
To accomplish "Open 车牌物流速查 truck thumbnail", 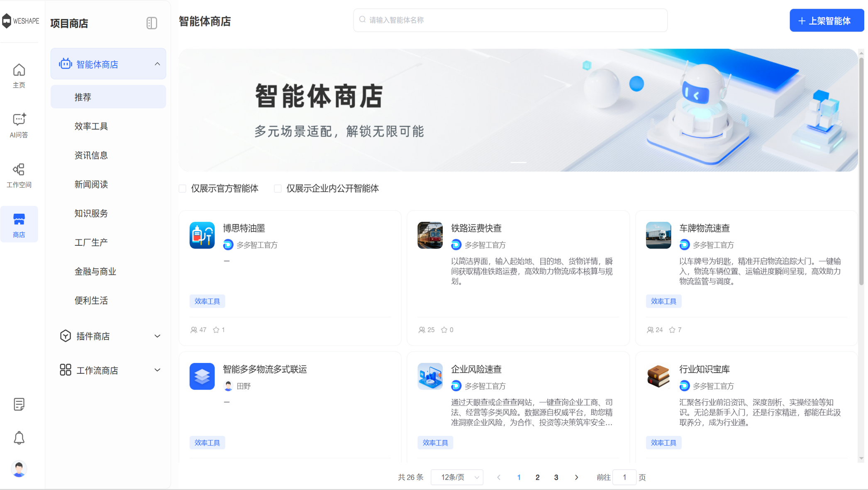I will (x=658, y=235).
